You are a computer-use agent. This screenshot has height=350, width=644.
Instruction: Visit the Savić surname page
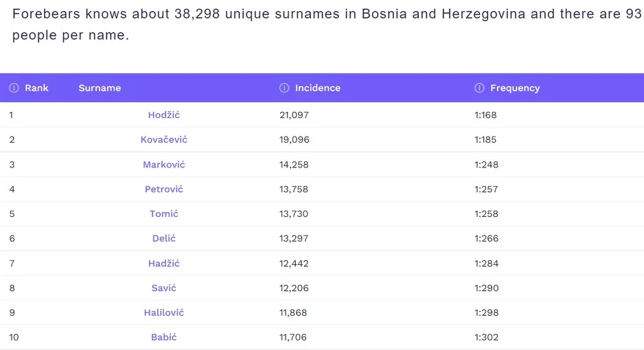[x=164, y=288]
